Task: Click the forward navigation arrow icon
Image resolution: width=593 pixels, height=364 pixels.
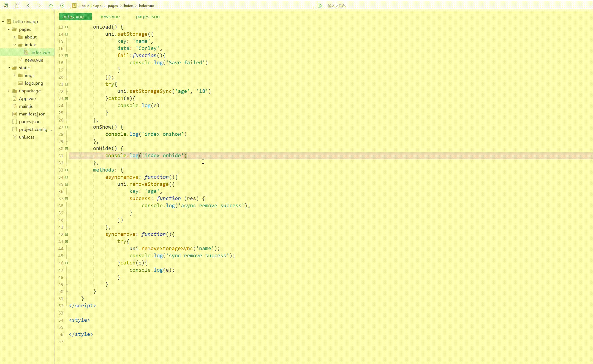Action: click(x=39, y=5)
